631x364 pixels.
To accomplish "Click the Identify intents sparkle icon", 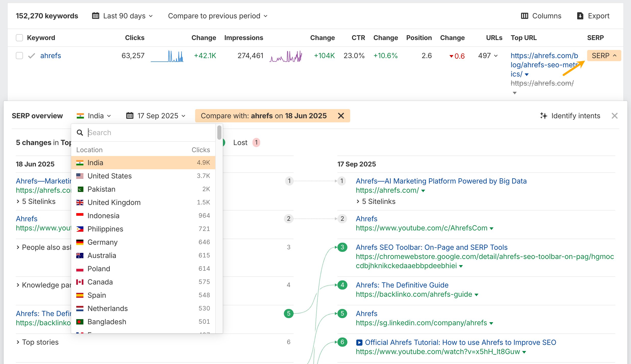I will click(544, 116).
